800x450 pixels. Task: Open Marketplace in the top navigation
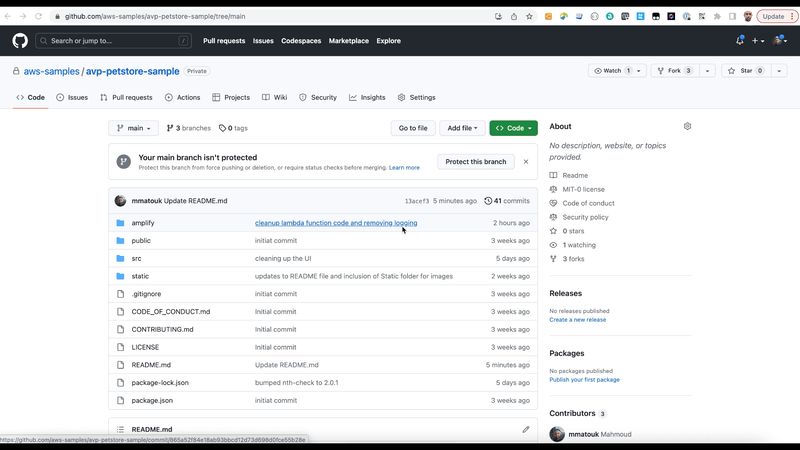coord(348,41)
